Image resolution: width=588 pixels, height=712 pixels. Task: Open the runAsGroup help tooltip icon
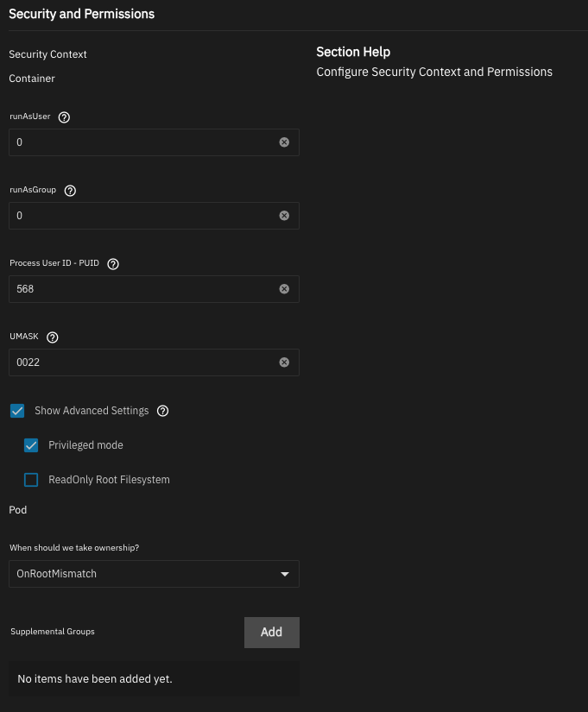[x=71, y=191]
